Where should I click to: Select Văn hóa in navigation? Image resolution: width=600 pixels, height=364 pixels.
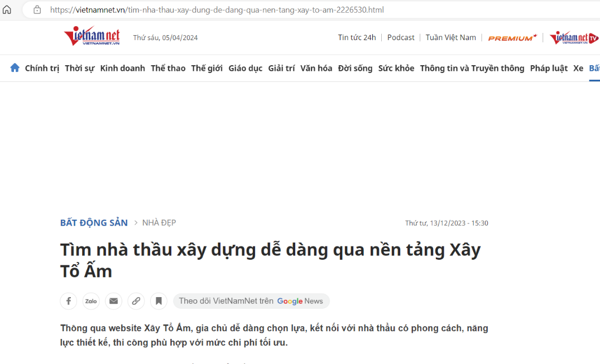click(x=316, y=68)
